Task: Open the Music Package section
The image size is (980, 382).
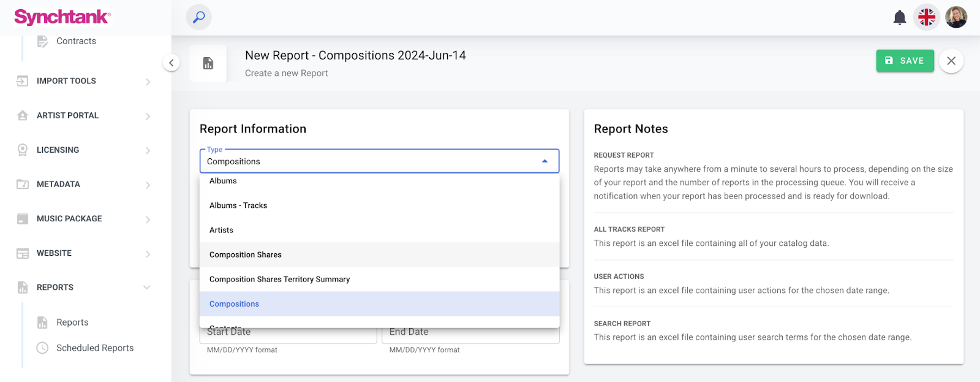Action: [69, 218]
